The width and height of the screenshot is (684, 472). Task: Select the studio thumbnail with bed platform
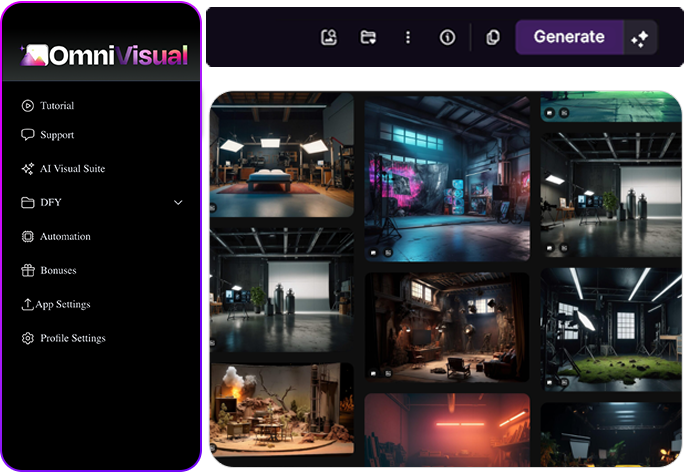pyautogui.click(x=281, y=155)
